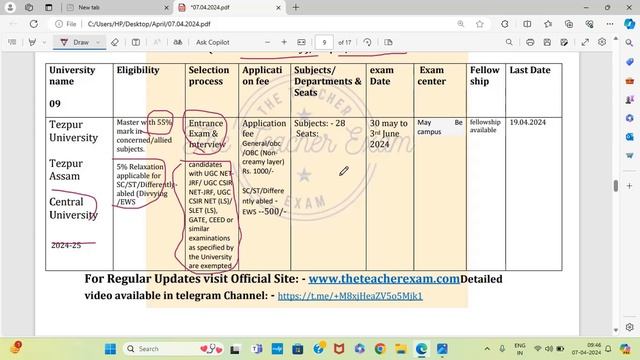Open Copilot from Edge toolbar
The image size is (640, 360).
(x=629, y=24)
